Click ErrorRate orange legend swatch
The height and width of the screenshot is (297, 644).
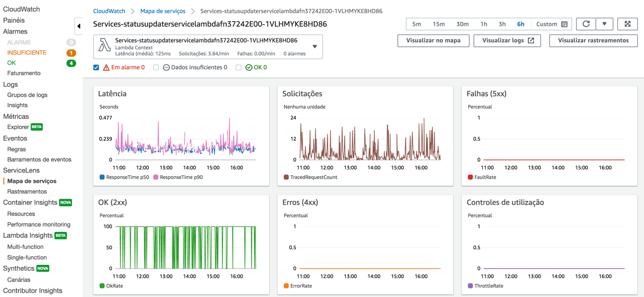tap(286, 286)
